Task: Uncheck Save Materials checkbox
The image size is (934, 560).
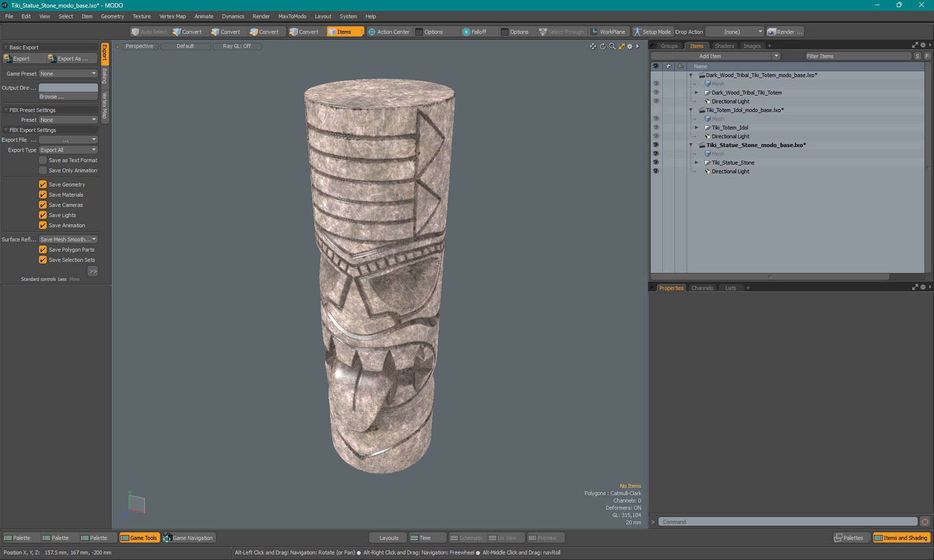Action: click(43, 195)
